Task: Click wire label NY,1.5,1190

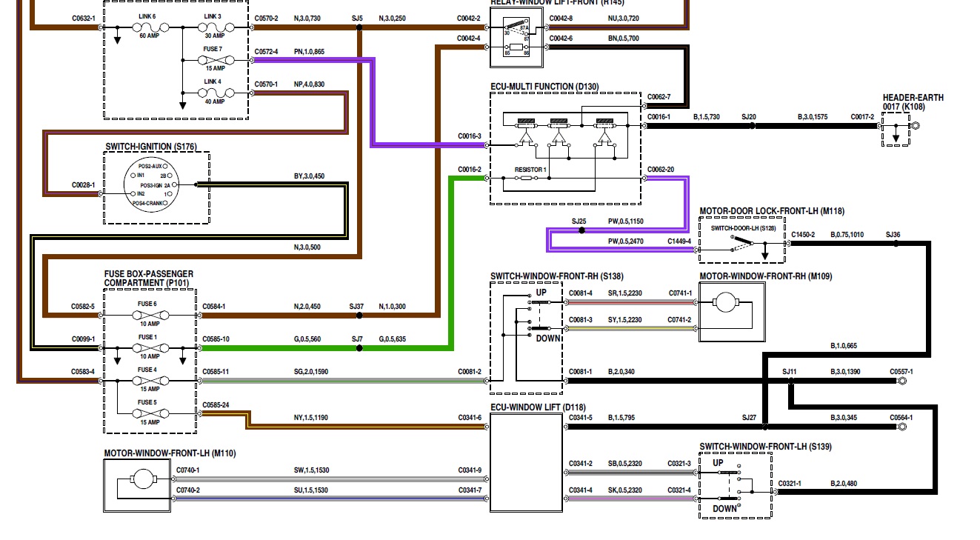Action: [x=310, y=418]
